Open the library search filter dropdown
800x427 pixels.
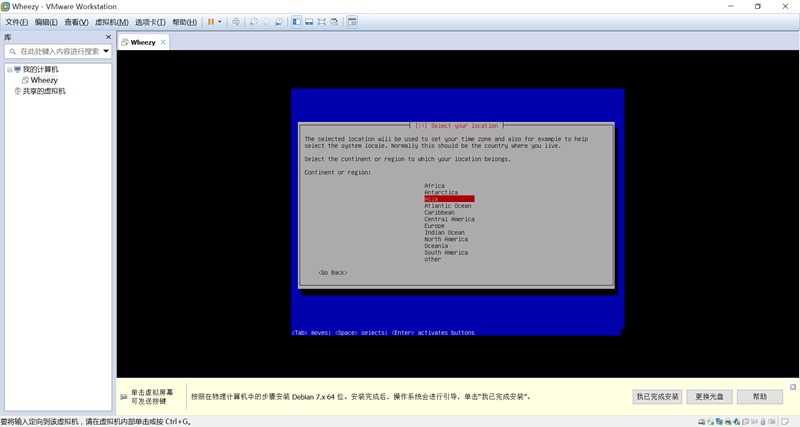point(106,51)
